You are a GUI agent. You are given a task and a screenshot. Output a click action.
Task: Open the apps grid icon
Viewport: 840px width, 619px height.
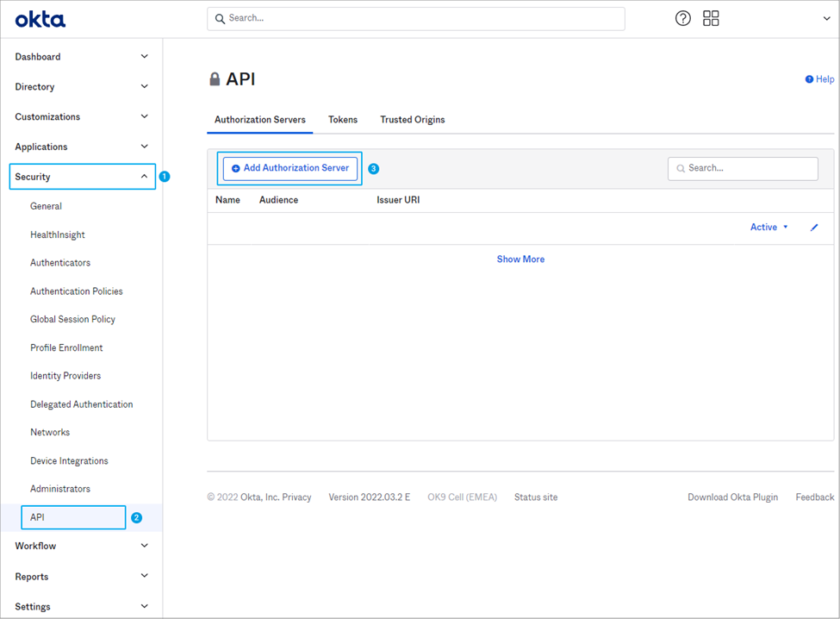click(x=711, y=18)
